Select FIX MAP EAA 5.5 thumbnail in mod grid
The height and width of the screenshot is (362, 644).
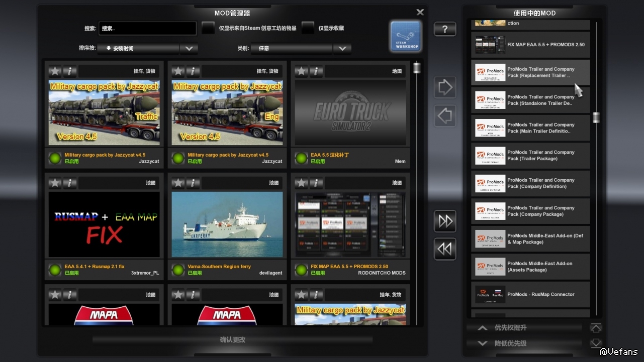(x=350, y=224)
